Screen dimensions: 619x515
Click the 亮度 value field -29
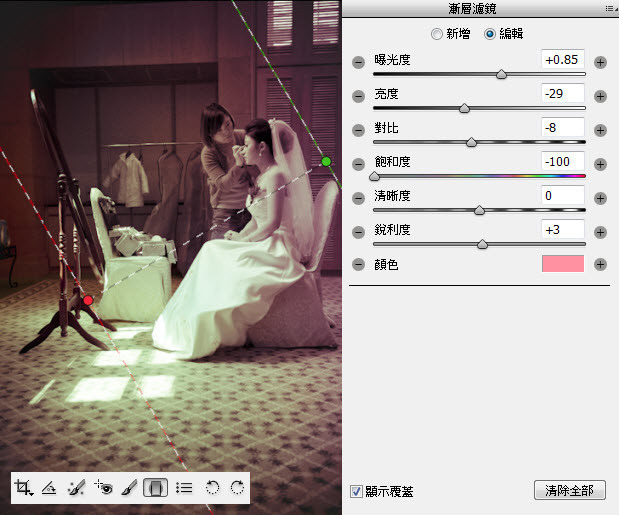(563, 94)
